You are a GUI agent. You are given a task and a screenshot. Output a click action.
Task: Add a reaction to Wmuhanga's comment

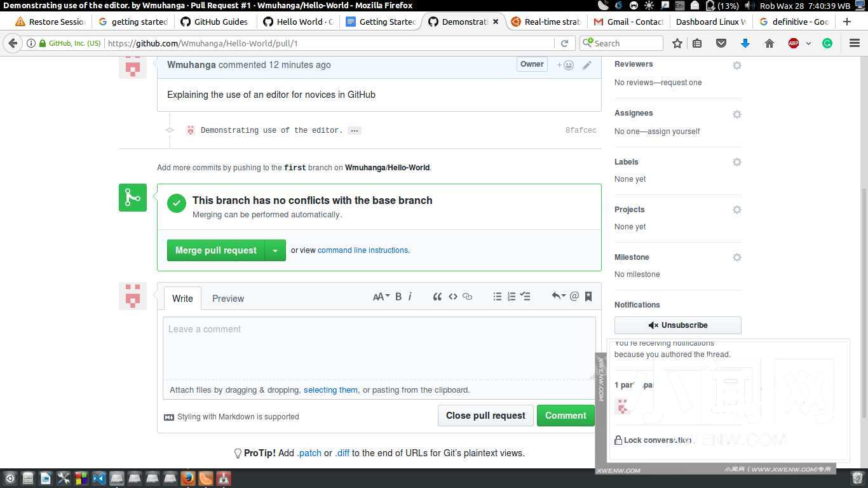(565, 65)
